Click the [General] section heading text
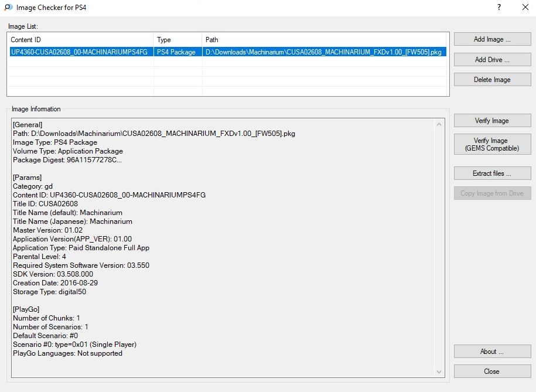This screenshot has width=536, height=392. point(28,124)
